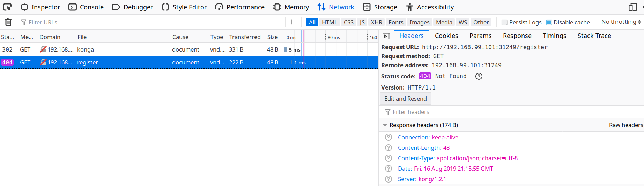This screenshot has height=186, width=644.
Task: Clear network log with trash icon
Action: coord(8,22)
